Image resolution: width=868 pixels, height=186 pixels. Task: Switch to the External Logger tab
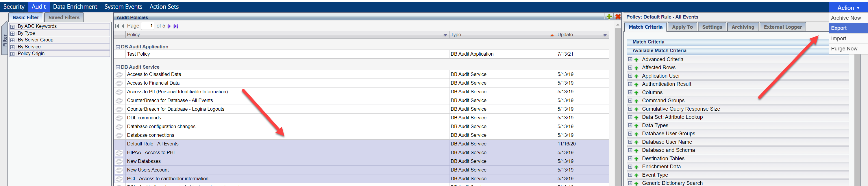click(x=782, y=27)
